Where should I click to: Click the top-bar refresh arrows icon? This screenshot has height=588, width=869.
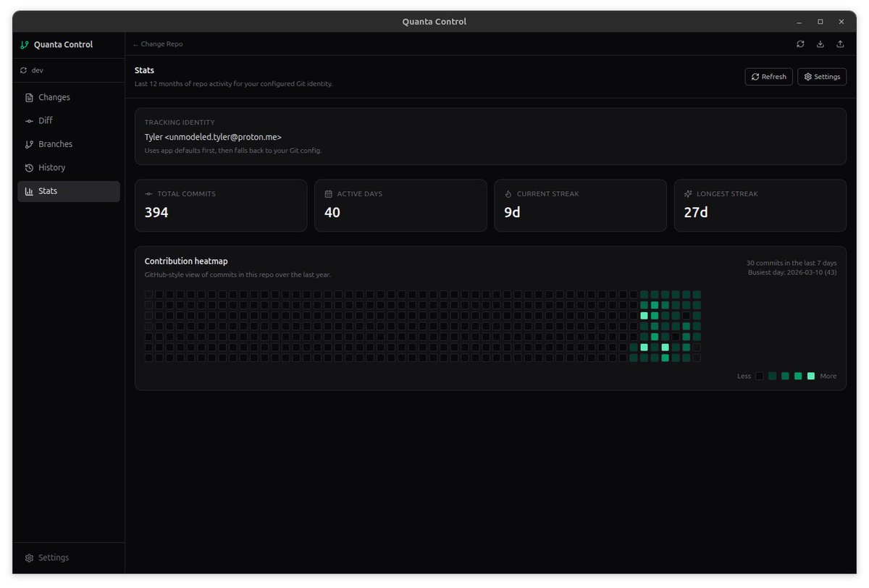pos(800,44)
